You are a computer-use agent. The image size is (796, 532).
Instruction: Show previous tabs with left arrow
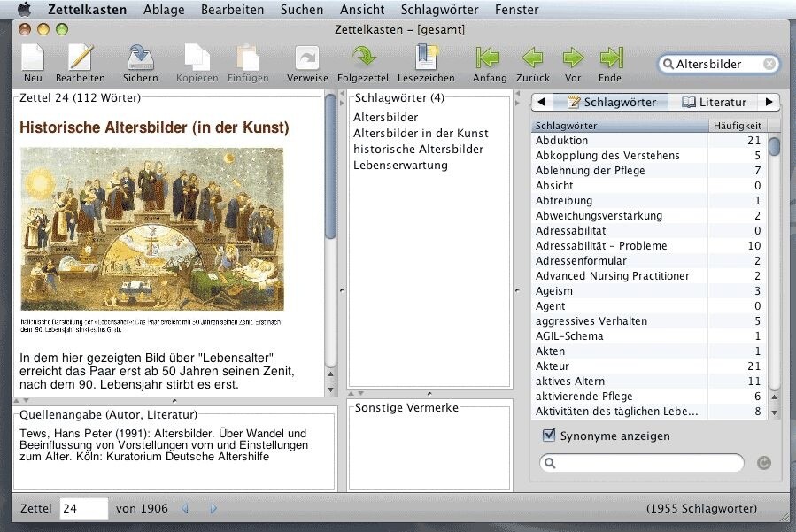click(541, 102)
